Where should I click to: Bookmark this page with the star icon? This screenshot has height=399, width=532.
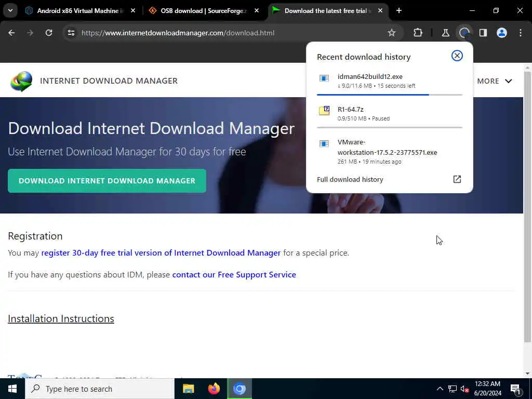coord(392,33)
